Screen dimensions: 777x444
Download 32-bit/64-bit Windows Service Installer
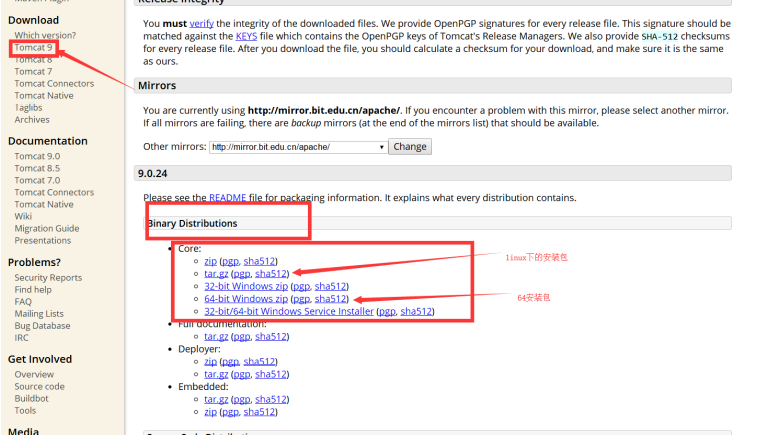click(x=289, y=311)
